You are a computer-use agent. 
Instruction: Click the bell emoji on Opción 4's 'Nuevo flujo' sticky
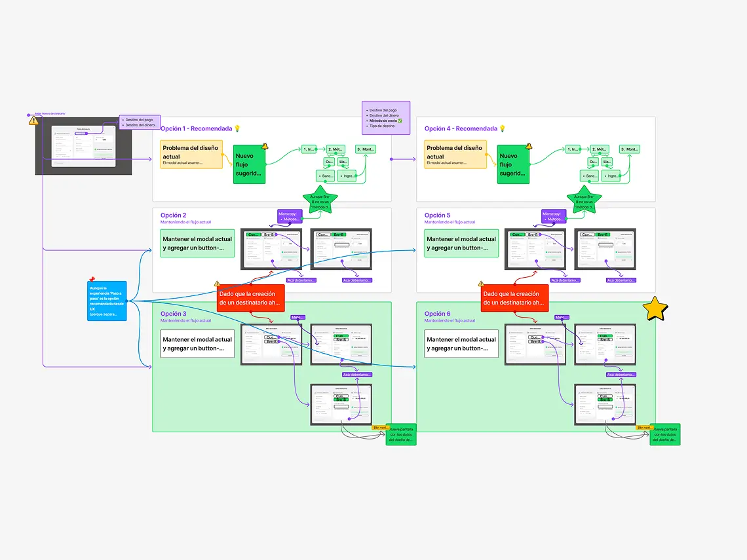(529, 147)
